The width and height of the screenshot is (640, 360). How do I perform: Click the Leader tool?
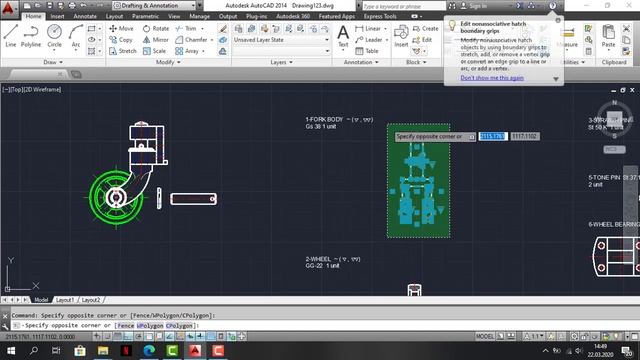coord(369,40)
